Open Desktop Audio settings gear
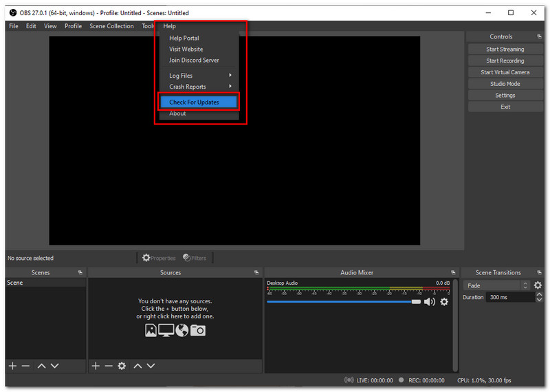Image resolution: width=550 pixels, height=392 pixels. (x=444, y=302)
